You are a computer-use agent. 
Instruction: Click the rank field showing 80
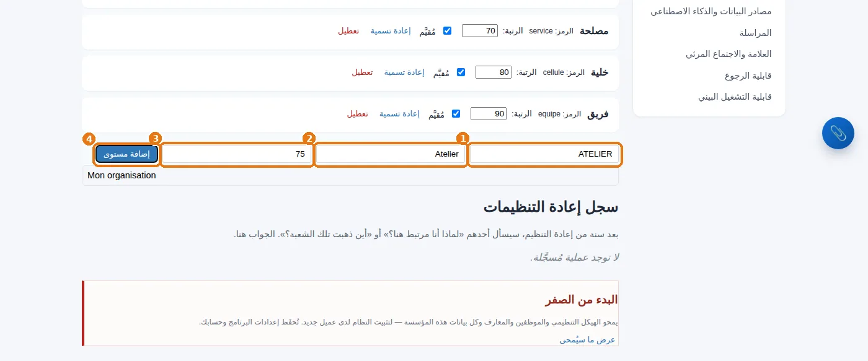(494, 72)
